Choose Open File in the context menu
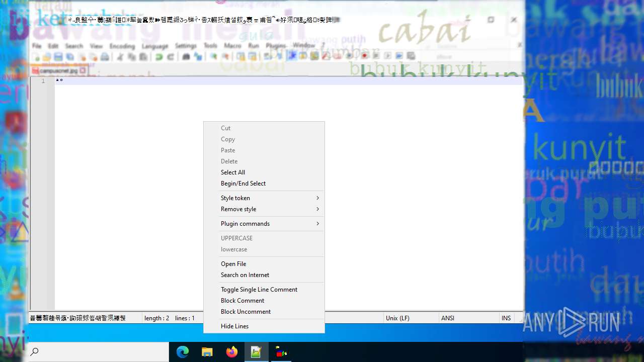Image resolution: width=644 pixels, height=362 pixels. point(264,264)
